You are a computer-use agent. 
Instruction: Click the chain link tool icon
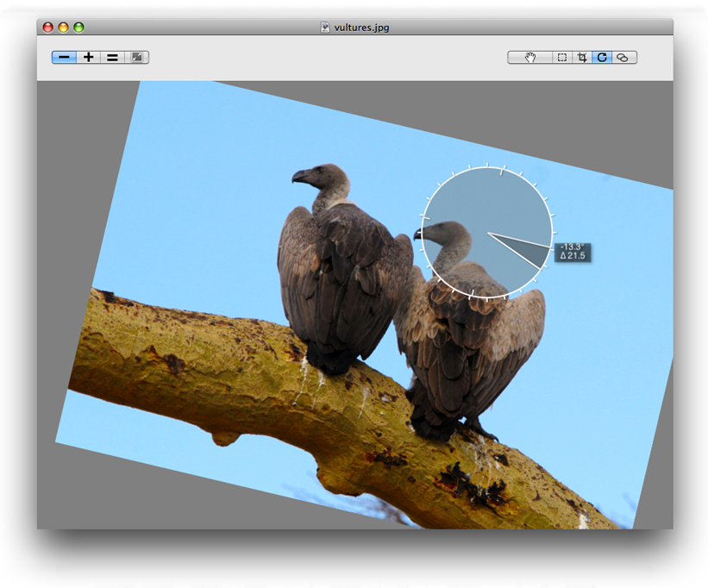tap(623, 57)
